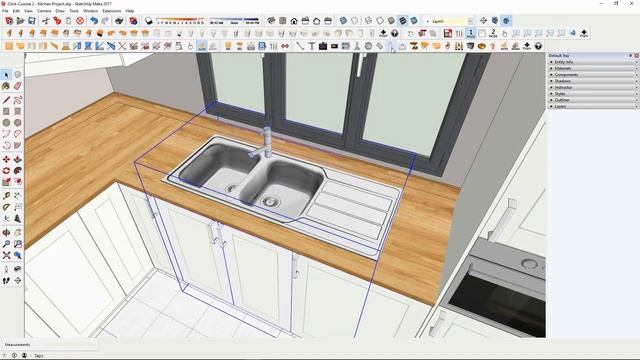Activate the Zoom Window tool

(18, 244)
